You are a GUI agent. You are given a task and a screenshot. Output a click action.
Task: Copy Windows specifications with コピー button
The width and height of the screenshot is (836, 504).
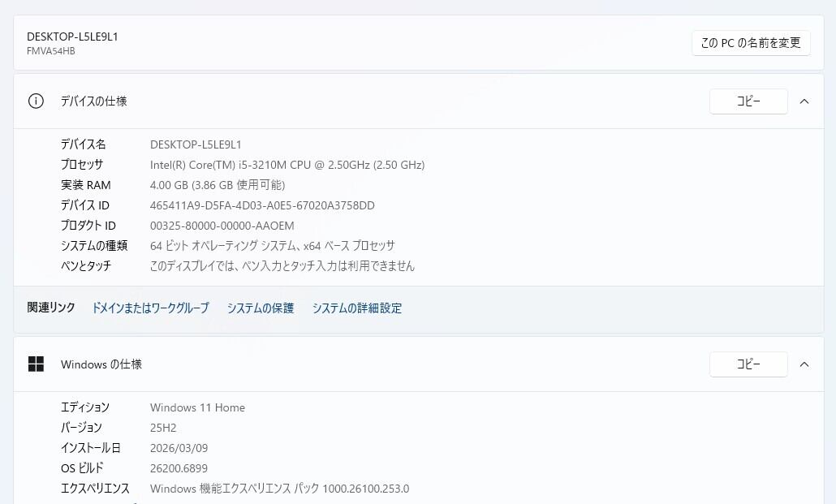click(748, 364)
